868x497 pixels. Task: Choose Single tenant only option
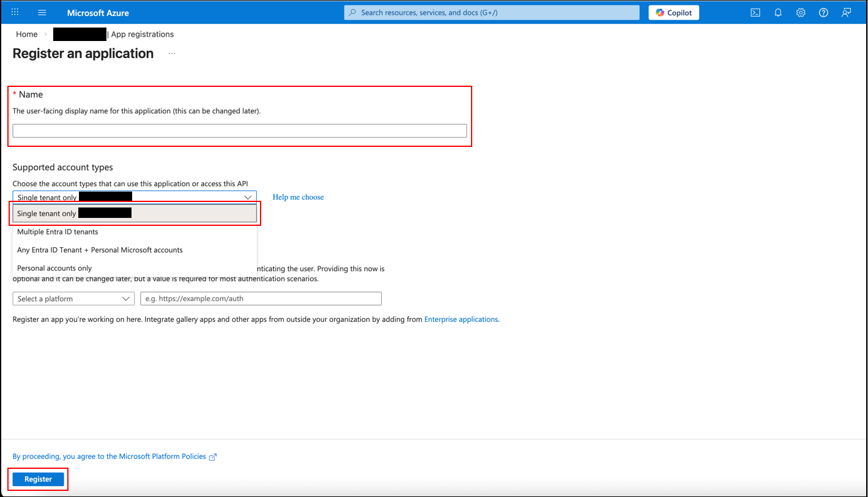click(135, 213)
